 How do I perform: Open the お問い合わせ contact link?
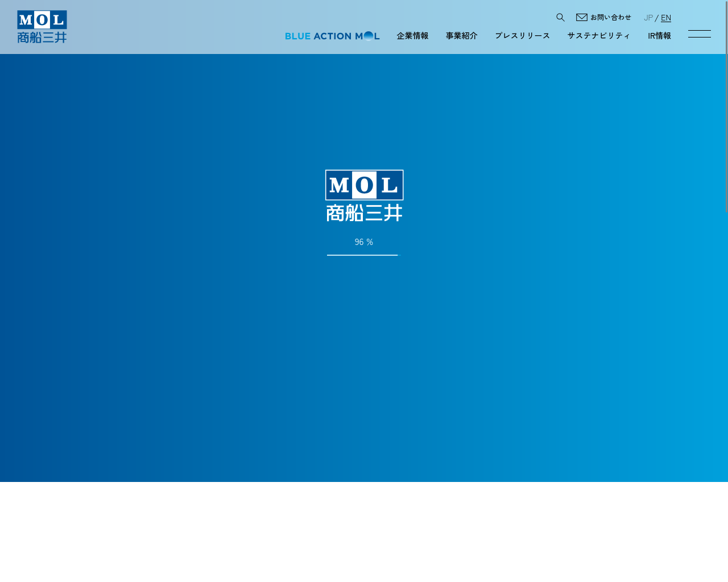click(x=610, y=18)
